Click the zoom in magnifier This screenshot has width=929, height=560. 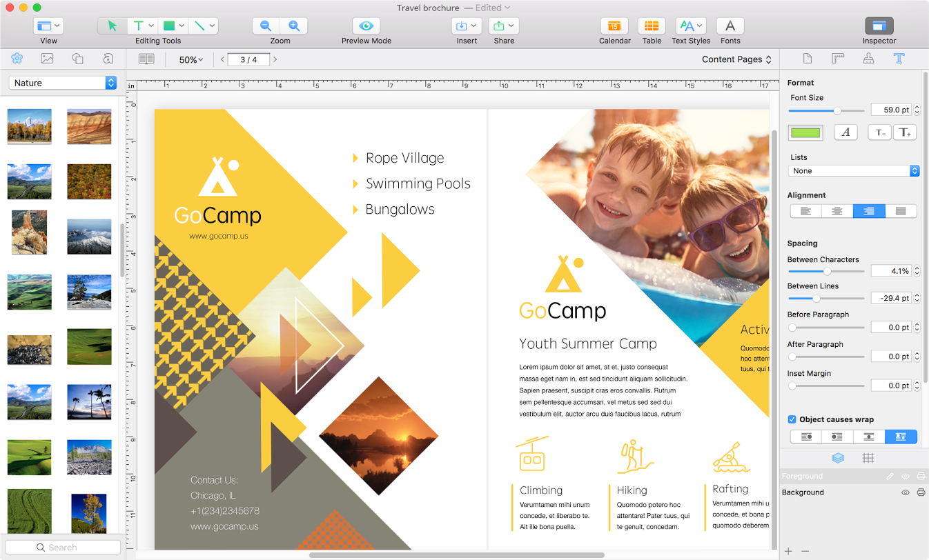click(294, 26)
